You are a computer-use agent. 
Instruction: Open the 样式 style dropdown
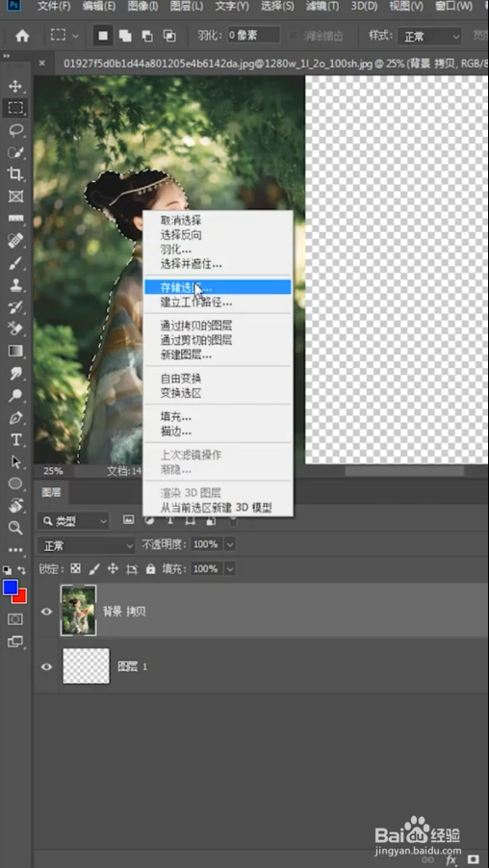pyautogui.click(x=429, y=37)
